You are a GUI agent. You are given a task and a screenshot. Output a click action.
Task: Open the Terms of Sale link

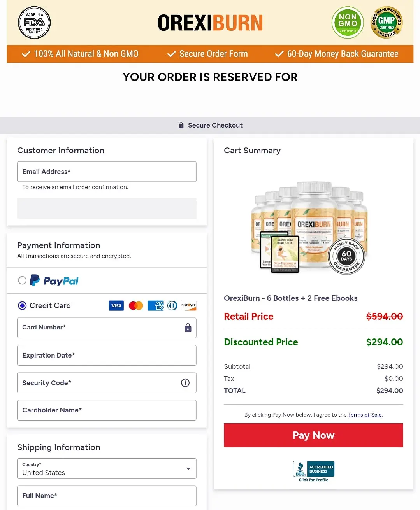365,415
